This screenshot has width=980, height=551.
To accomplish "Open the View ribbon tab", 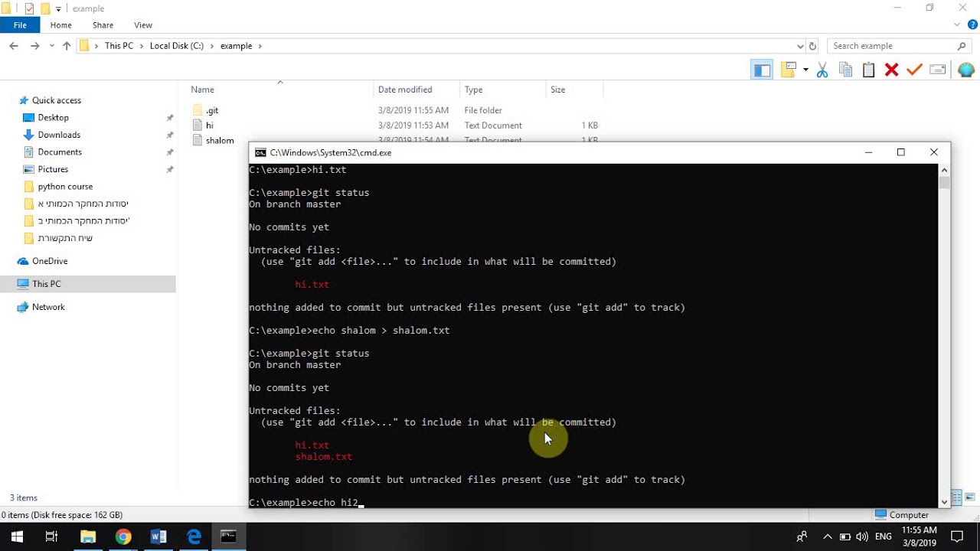I will pos(143,25).
